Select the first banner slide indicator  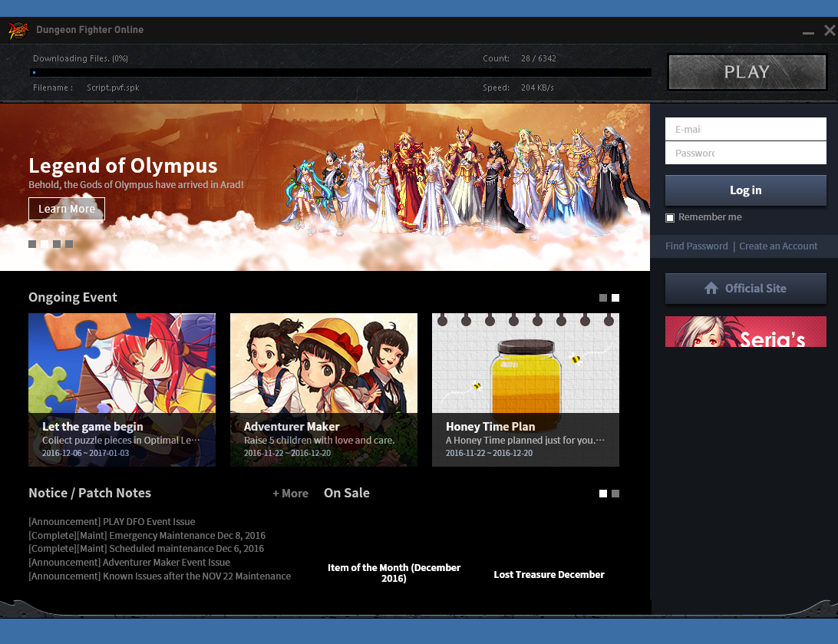coord(32,244)
